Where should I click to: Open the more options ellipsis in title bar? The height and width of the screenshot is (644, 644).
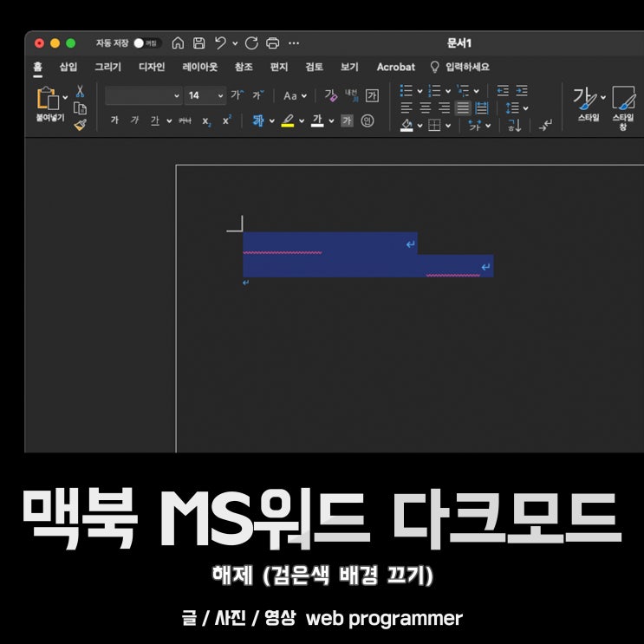pyautogui.click(x=294, y=43)
